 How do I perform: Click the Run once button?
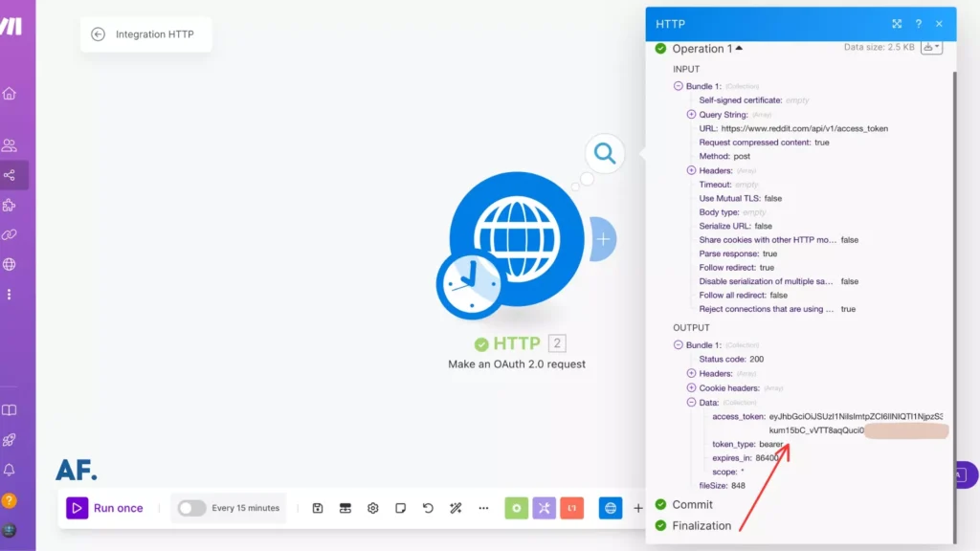tap(105, 508)
